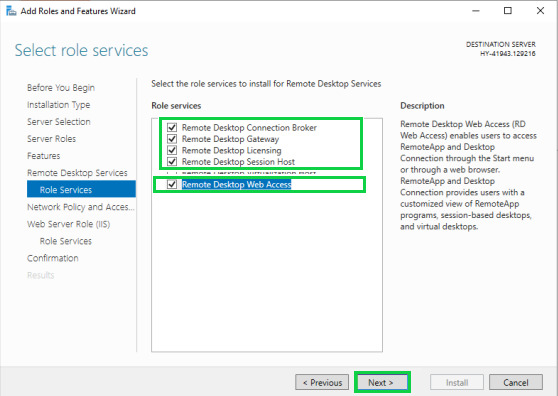Go to Web Server Role (IIS) step
This screenshot has height=396, width=558.
pos(69,224)
